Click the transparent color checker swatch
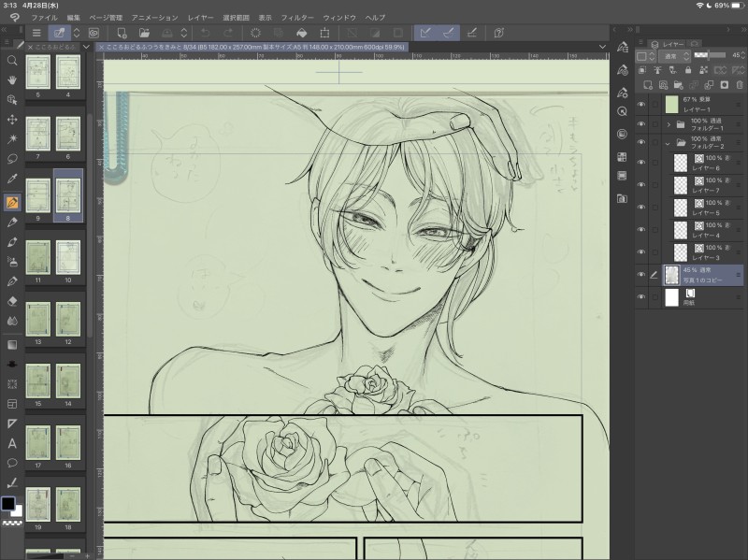 [x=13, y=524]
